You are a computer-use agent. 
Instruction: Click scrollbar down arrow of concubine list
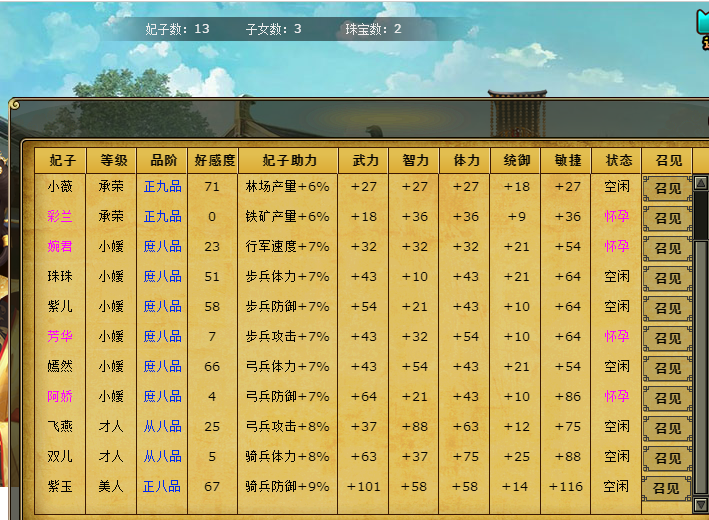click(701, 505)
